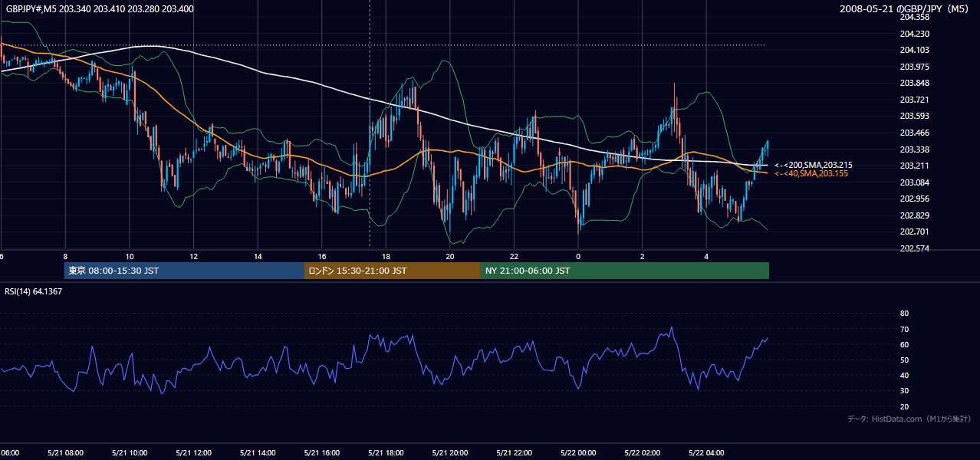Image resolution: width=980 pixels, height=460 pixels.
Task: Click hour label 14 under the price chart
Action: (x=258, y=257)
